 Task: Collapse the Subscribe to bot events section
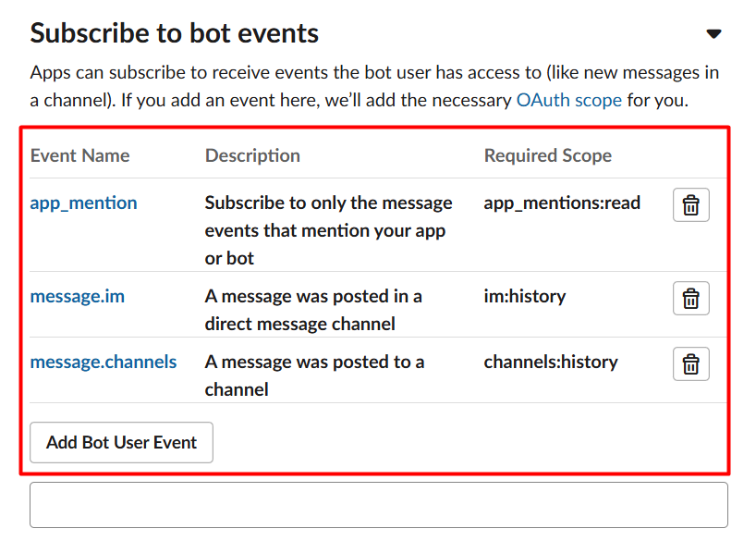(x=713, y=34)
